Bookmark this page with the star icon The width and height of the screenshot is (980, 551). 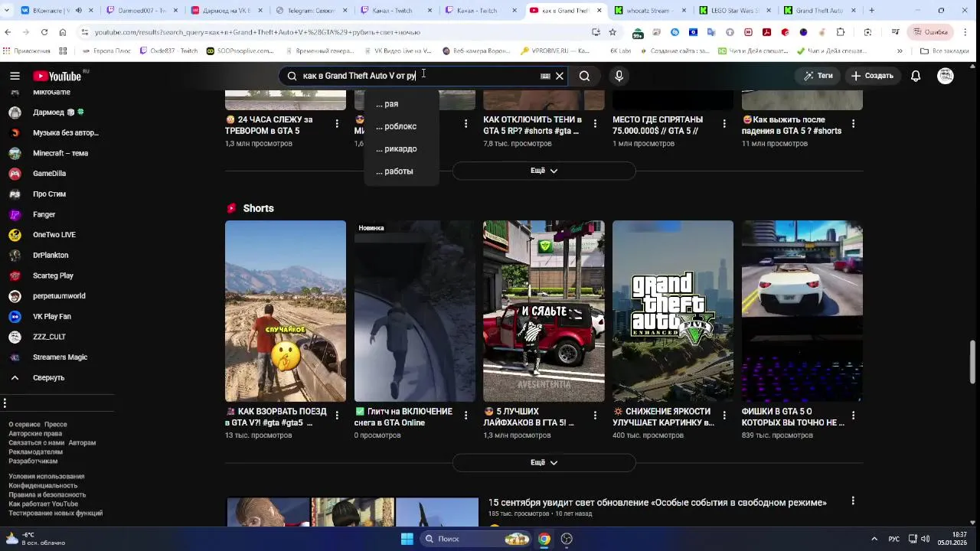click(x=612, y=32)
